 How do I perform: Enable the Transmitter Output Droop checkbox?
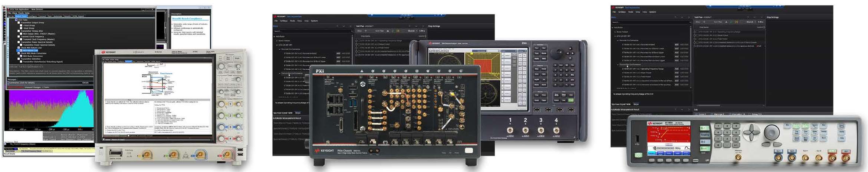click(19, 23)
